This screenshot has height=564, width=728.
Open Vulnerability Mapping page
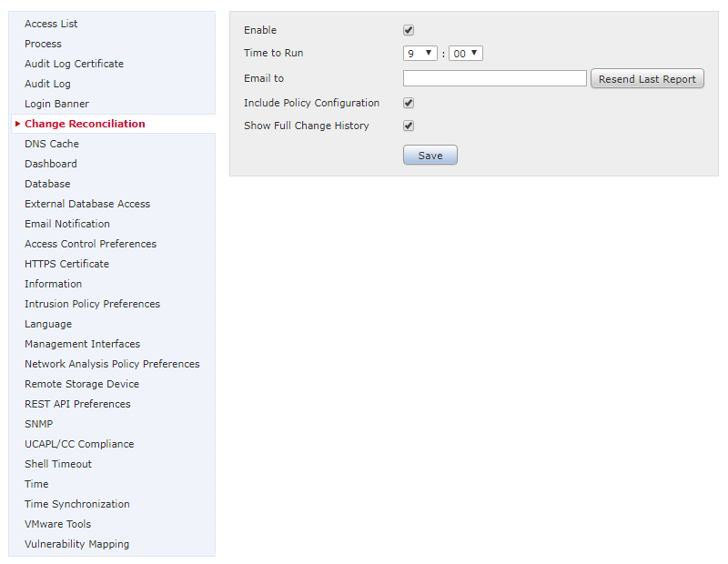(76, 544)
